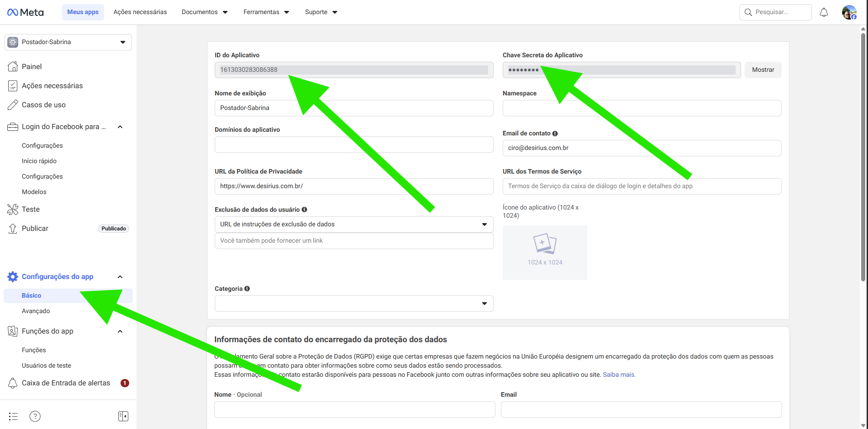This screenshot has width=868, height=429.
Task: Open the notifications bell
Action: click(x=824, y=12)
